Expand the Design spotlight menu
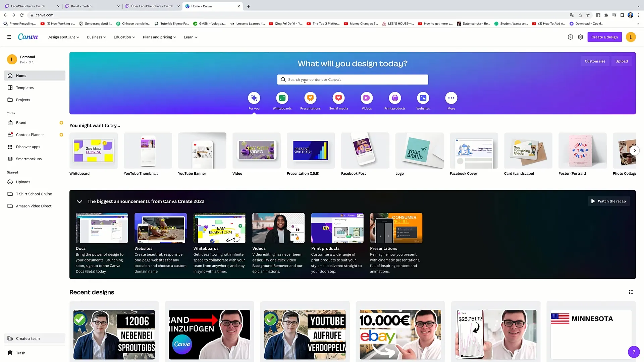Screen dimensions: 644x362 63,37
